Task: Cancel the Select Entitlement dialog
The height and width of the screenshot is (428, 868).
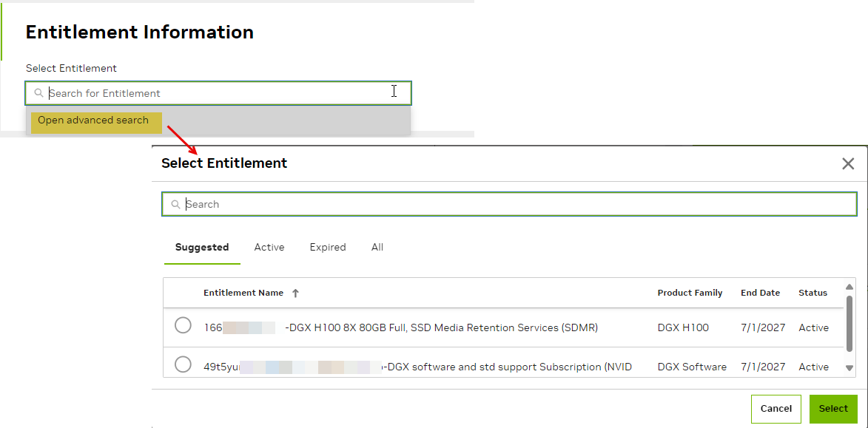Action: click(x=776, y=409)
